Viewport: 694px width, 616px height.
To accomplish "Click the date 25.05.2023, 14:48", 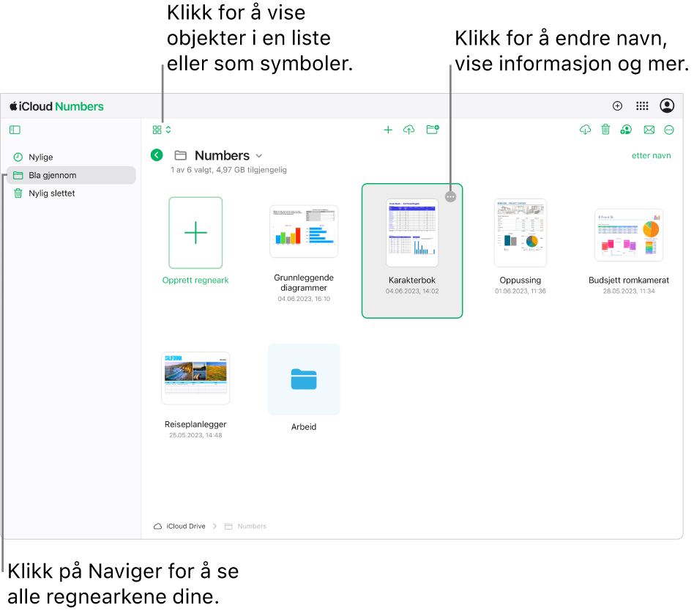I will (x=195, y=435).
